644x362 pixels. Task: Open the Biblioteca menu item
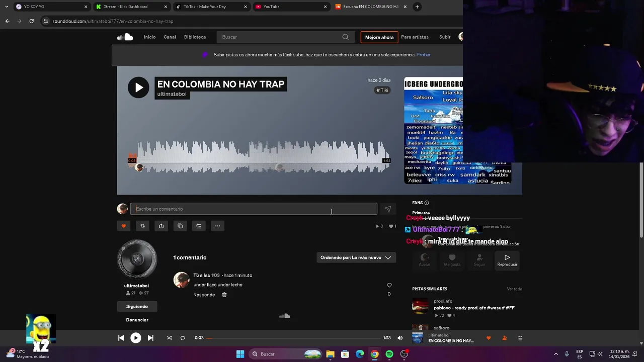(x=195, y=37)
